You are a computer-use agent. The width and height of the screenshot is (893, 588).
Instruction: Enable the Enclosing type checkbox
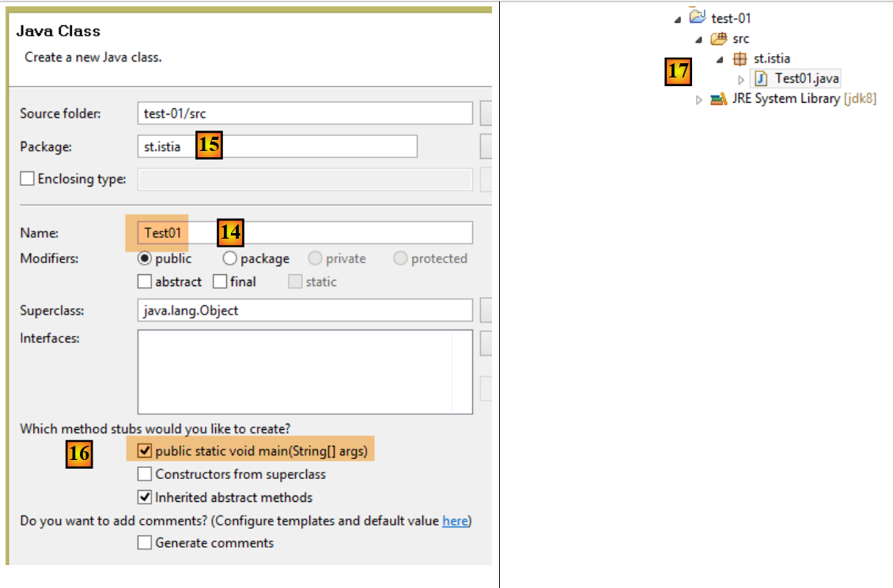point(28,179)
